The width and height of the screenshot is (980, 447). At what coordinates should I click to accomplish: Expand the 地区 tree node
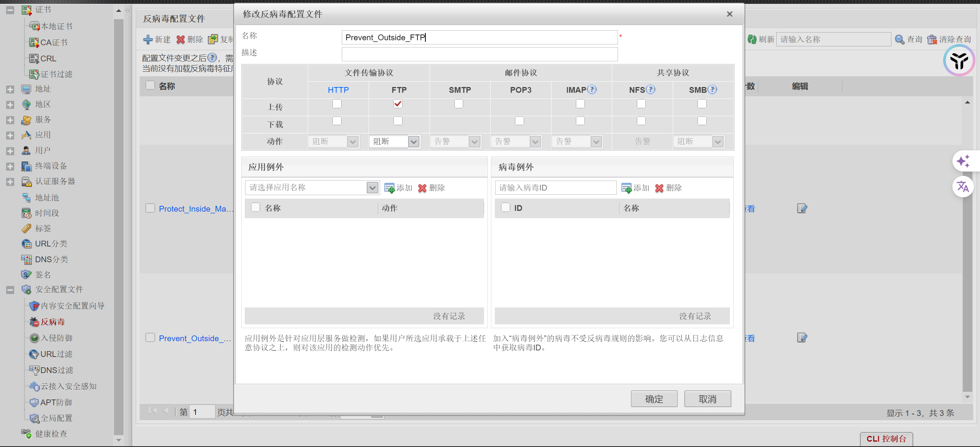(10, 105)
